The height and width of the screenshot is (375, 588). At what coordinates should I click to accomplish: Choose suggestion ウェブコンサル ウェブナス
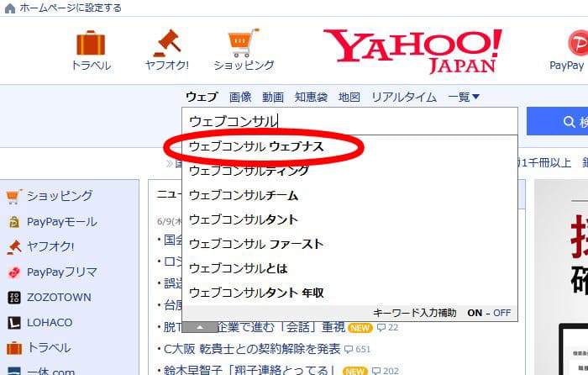click(350, 146)
